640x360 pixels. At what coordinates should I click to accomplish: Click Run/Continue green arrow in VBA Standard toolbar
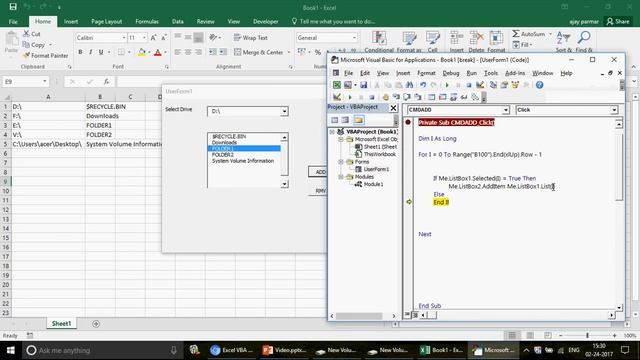pos(447,85)
